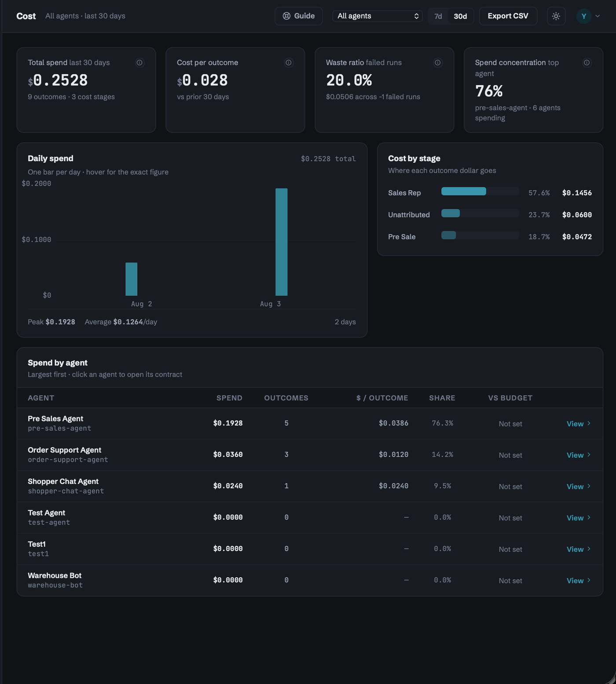This screenshot has width=616, height=684.
Task: Open the Y user avatar
Action: click(x=584, y=16)
